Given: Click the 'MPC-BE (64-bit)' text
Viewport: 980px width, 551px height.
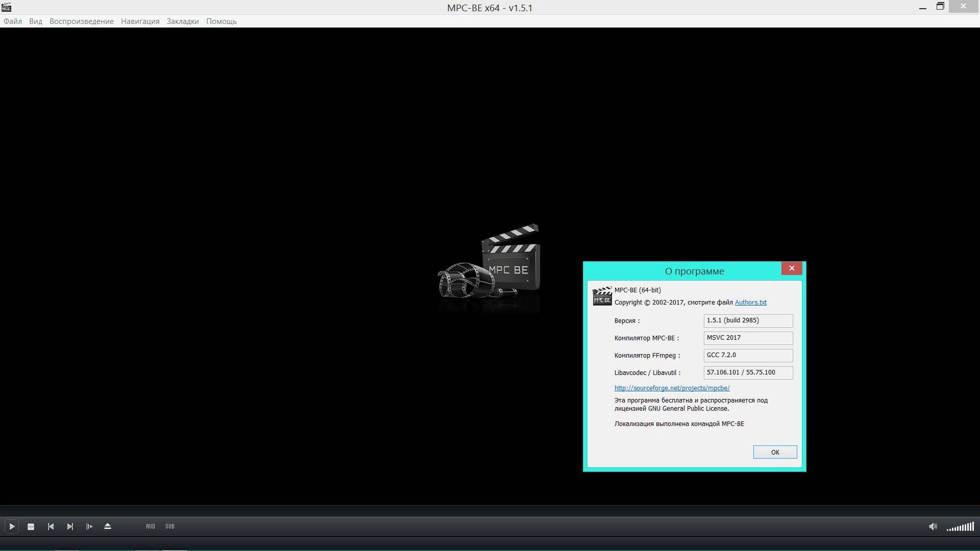Looking at the screenshot, I should [638, 290].
